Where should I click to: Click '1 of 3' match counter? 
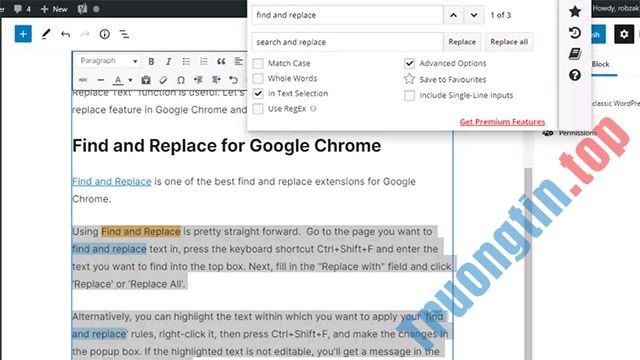coord(500,15)
